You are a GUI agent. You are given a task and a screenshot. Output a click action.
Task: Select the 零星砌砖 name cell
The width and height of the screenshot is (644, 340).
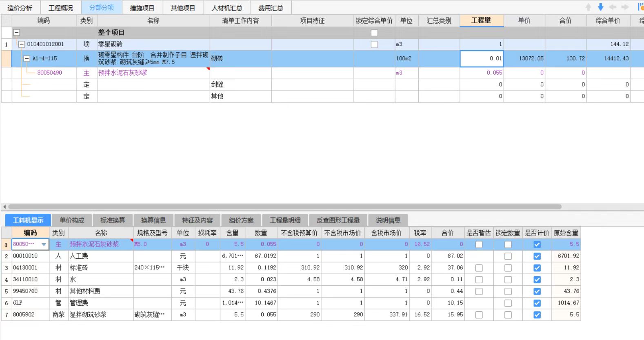[x=153, y=44]
